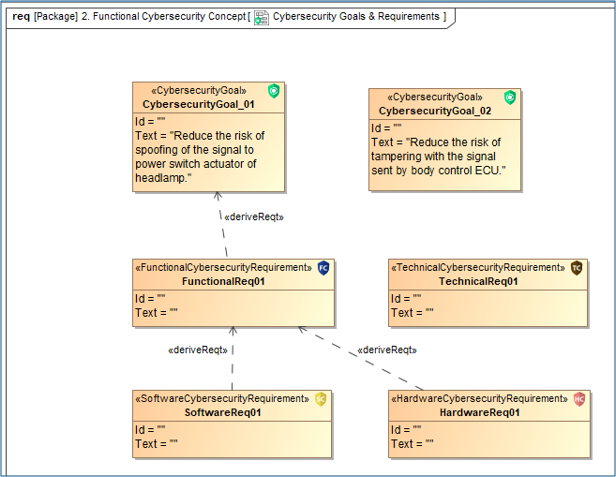Click the yellow SC shield icon
The height and width of the screenshot is (477, 616).
pos(321,398)
